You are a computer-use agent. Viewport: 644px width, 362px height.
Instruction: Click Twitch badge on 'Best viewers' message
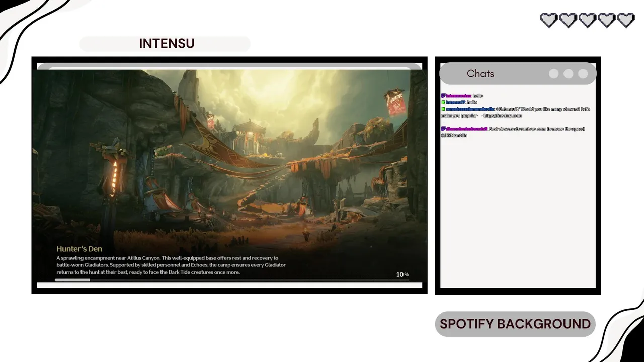(443, 129)
